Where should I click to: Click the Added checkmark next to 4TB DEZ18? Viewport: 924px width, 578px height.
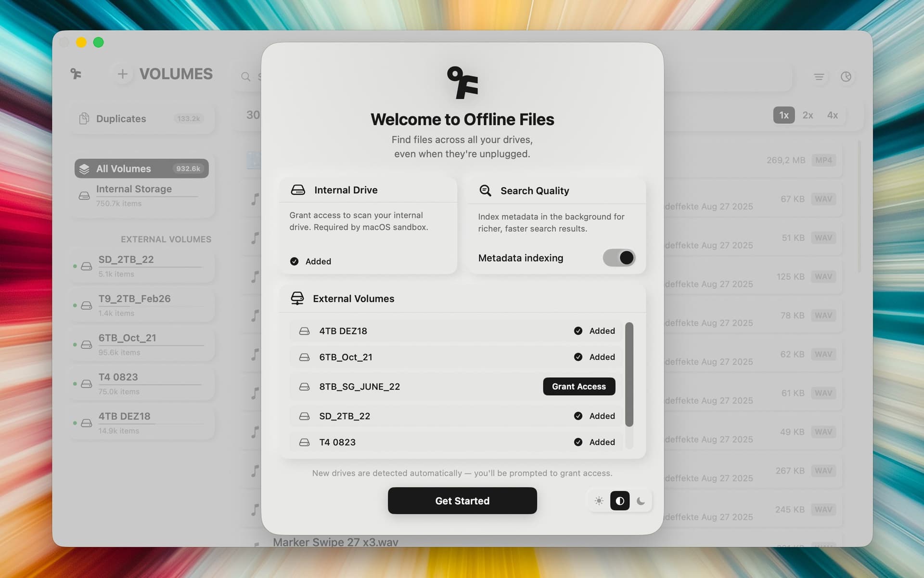[578, 331]
